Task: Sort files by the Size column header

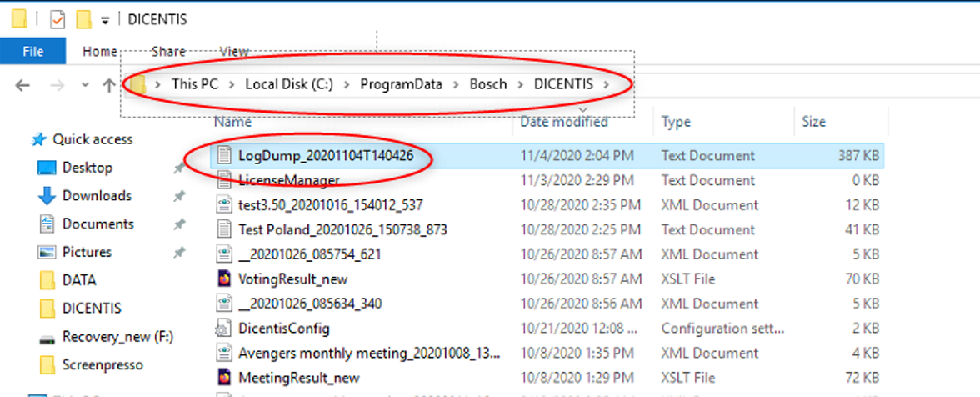Action: 813,122
